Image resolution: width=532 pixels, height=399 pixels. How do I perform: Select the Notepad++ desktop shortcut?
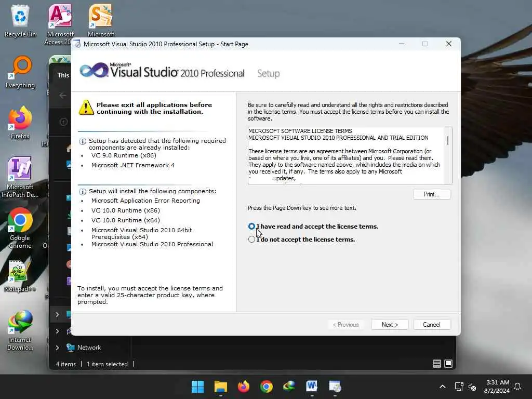click(20, 275)
